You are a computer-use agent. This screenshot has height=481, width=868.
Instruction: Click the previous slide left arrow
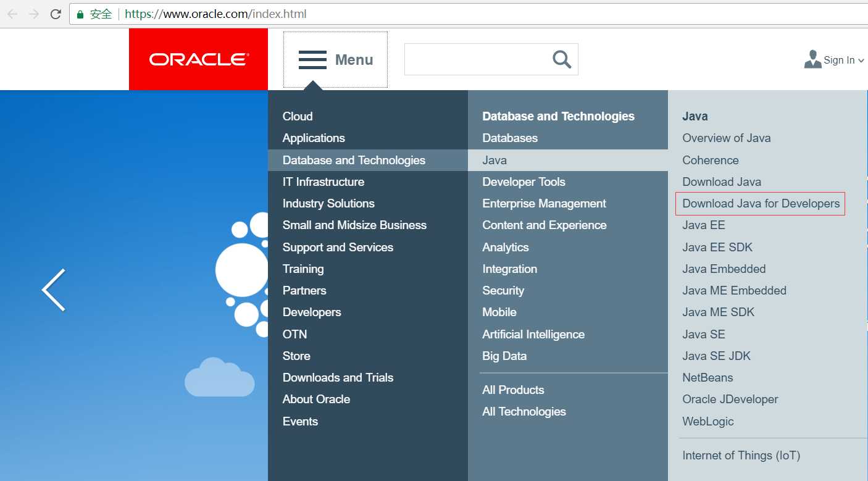(x=54, y=290)
